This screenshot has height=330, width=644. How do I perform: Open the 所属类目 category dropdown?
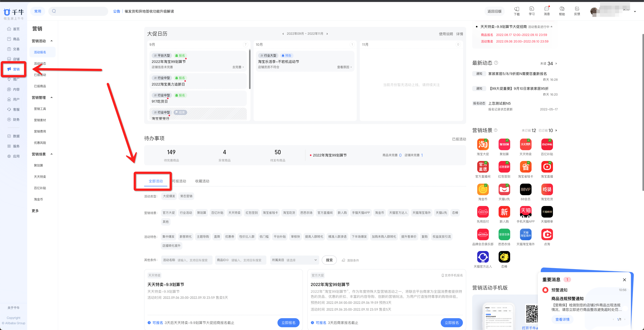294,260
